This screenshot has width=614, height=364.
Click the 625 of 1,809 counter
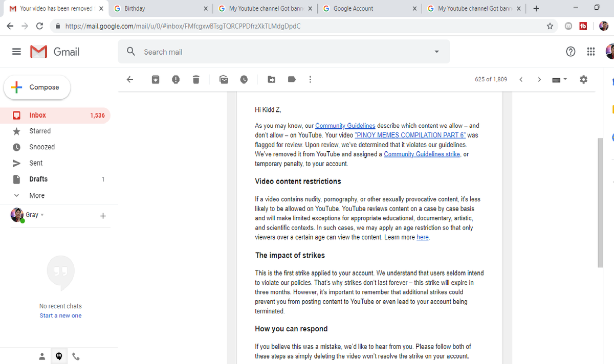491,79
